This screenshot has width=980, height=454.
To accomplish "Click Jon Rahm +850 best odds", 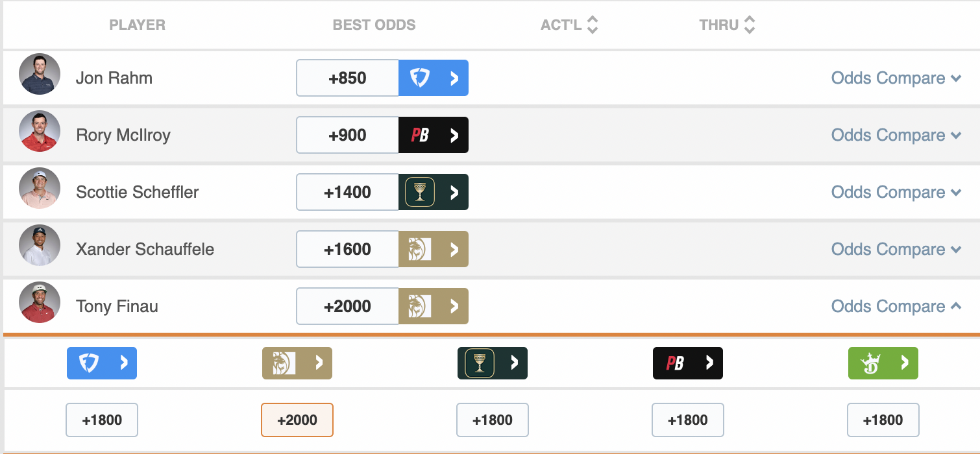I will tap(348, 78).
